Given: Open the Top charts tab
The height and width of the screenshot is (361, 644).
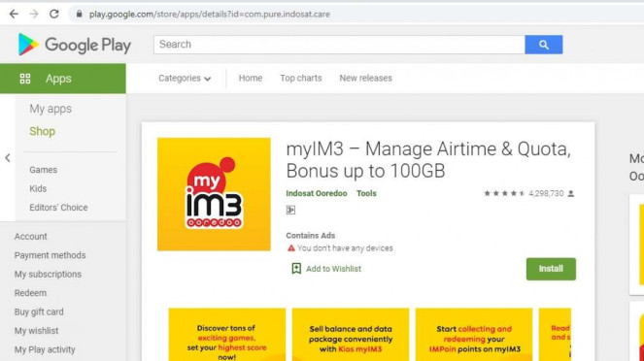Looking at the screenshot, I should tap(301, 78).
